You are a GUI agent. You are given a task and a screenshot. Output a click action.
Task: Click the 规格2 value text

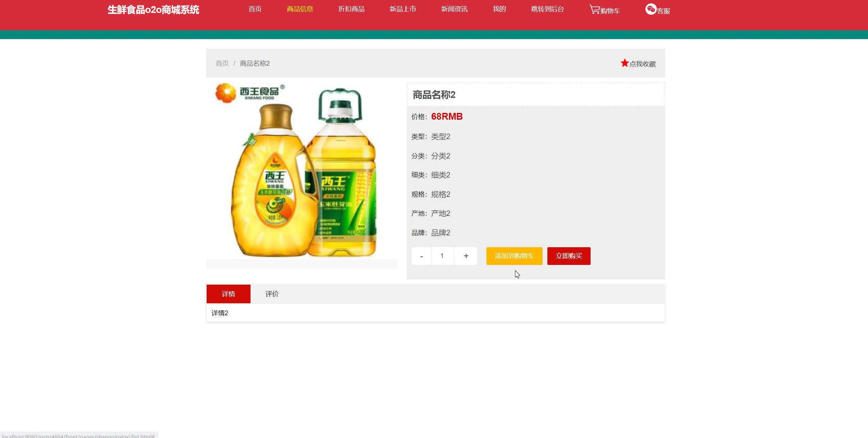pos(440,194)
